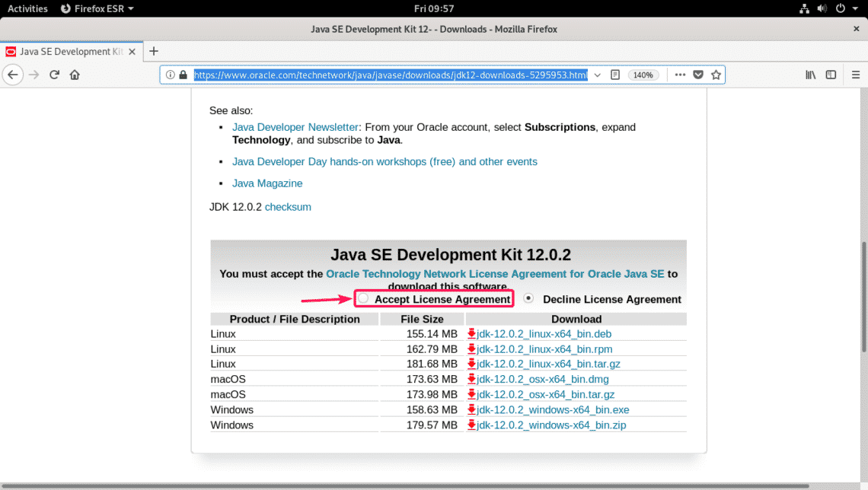Open the Firefox library panel
Viewport: 868px width, 490px height.
[x=810, y=75]
